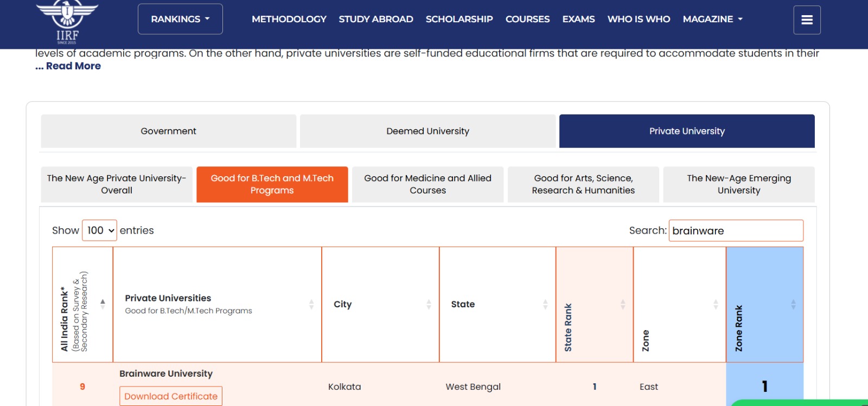Expand the Rankings dropdown
868x406 pixels.
tap(180, 19)
